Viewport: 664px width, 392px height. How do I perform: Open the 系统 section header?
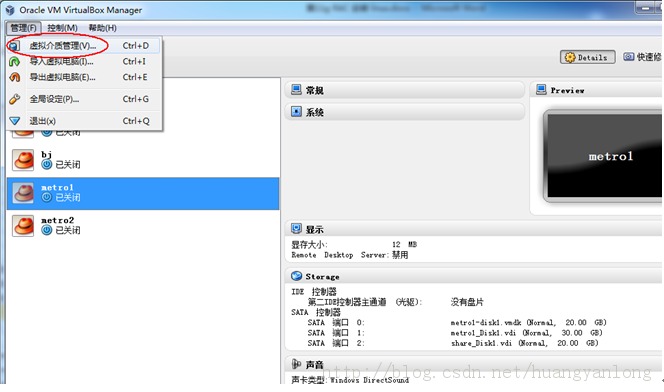pos(405,112)
